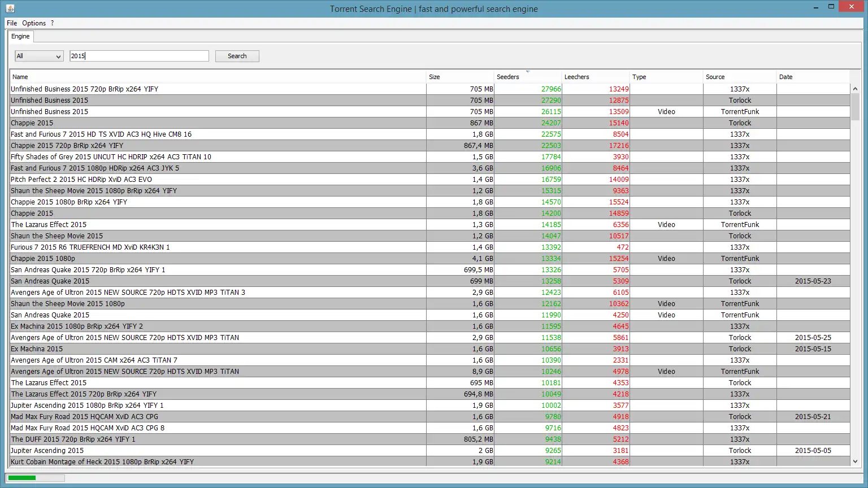
Task: Sort results by the Leechers column header
Action: coord(596,77)
